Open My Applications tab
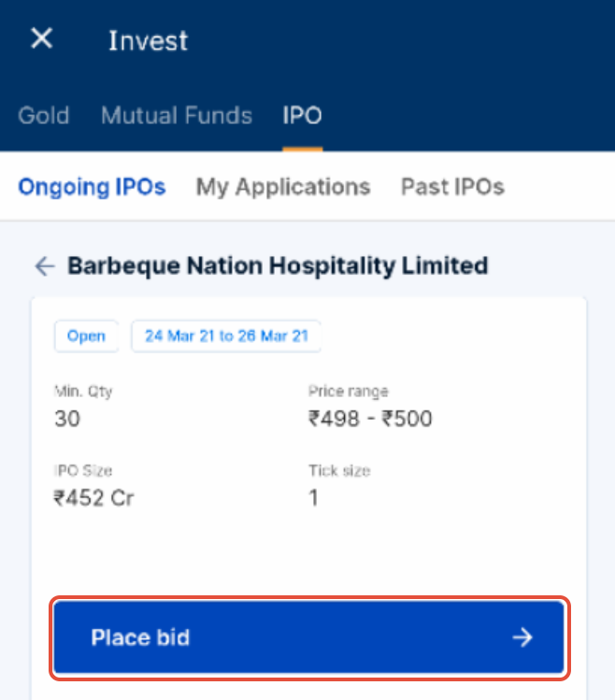 click(x=283, y=187)
